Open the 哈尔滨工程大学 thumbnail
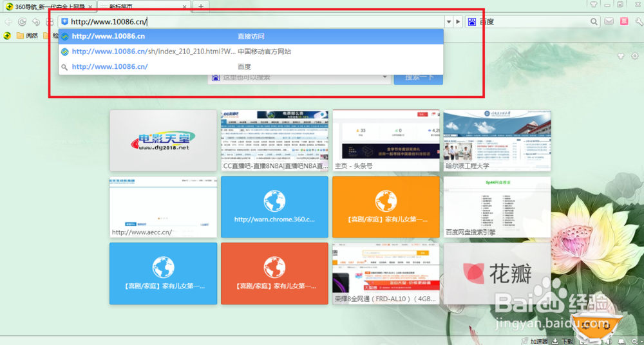Viewport: 644px width, 345px height. [497, 140]
